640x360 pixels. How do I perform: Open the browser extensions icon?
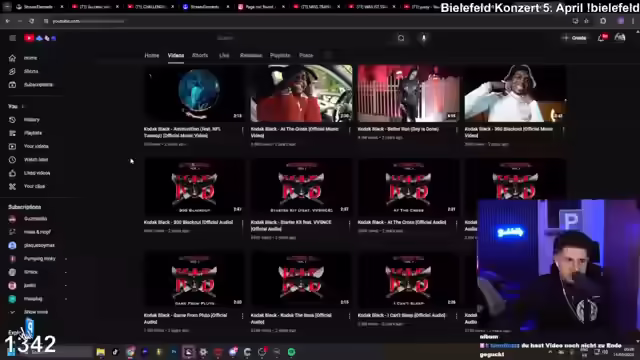(x=603, y=21)
